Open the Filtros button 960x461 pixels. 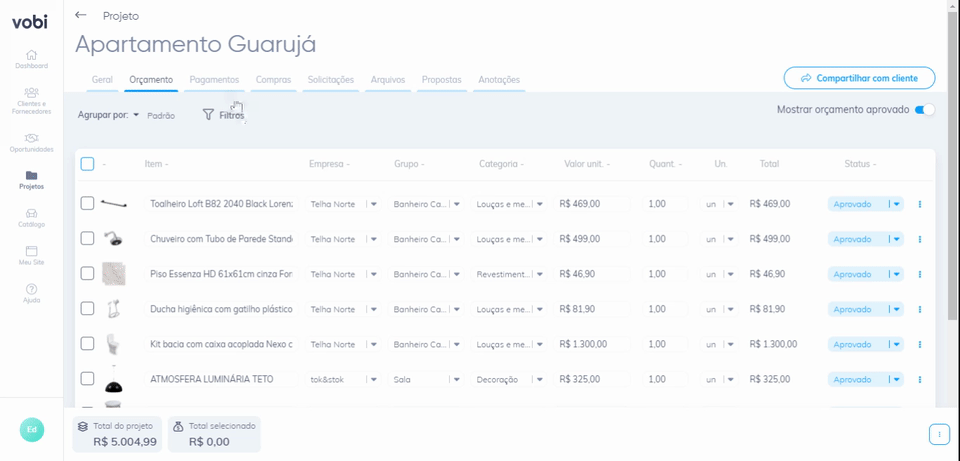coord(223,115)
